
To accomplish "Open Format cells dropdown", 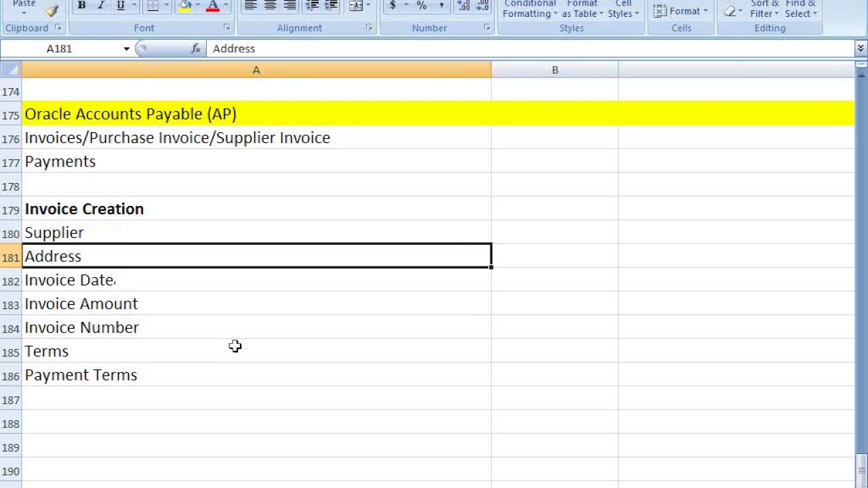I will [x=681, y=11].
